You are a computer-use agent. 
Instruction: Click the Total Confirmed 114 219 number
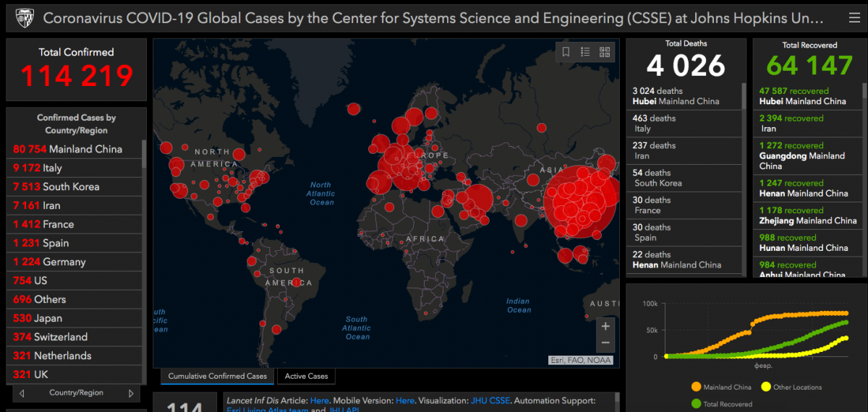click(x=77, y=76)
